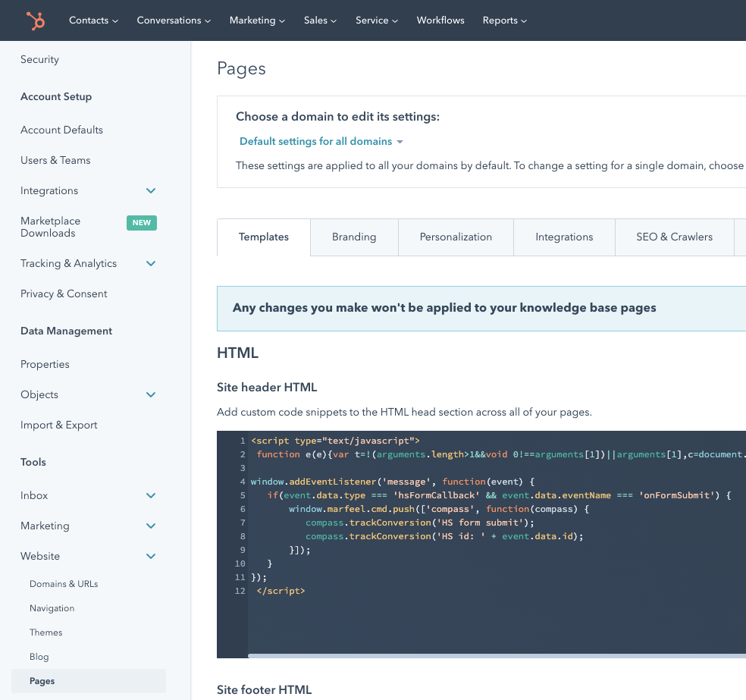Expand the Inbox section chevron
746x700 pixels.
(x=151, y=496)
